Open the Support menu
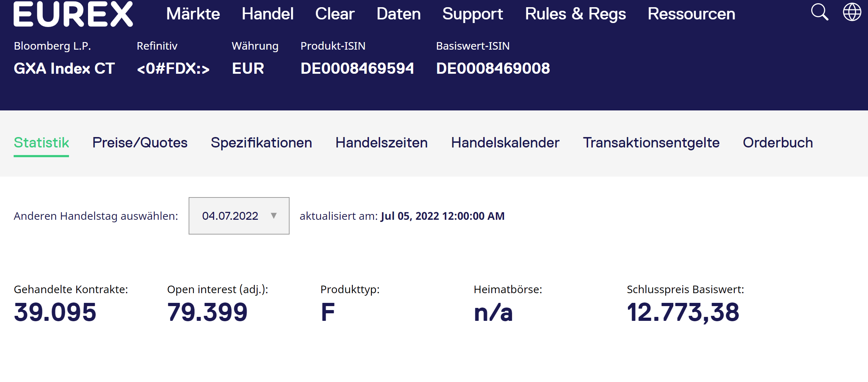868x382 pixels. [472, 14]
